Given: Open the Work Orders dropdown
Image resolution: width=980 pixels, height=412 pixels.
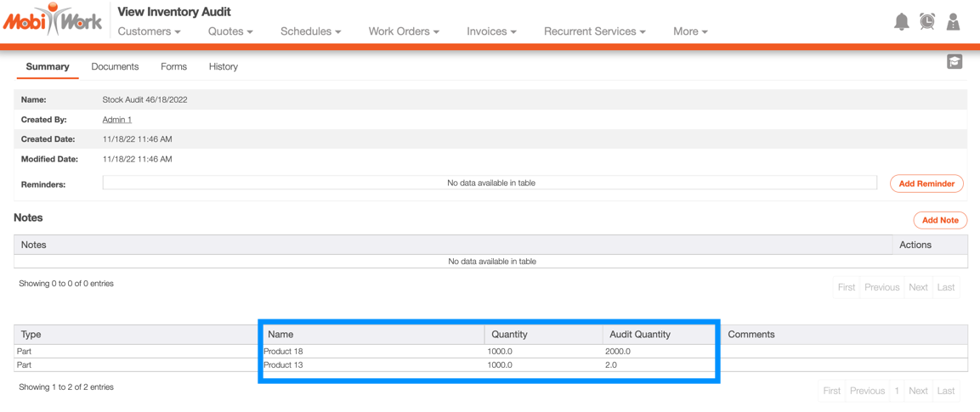Looking at the screenshot, I should click(404, 31).
